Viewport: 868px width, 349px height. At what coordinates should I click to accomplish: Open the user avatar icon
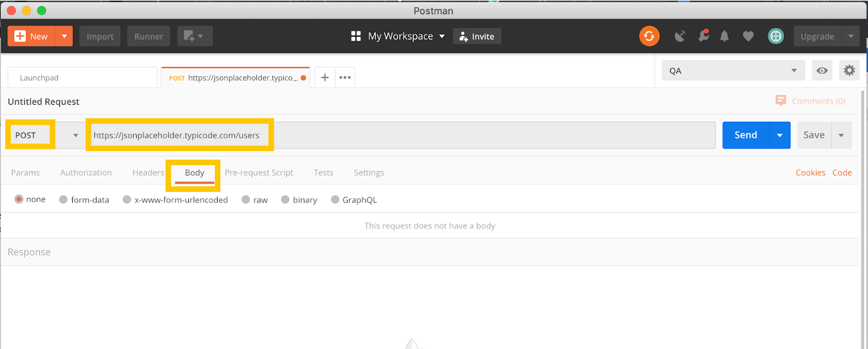pos(775,36)
